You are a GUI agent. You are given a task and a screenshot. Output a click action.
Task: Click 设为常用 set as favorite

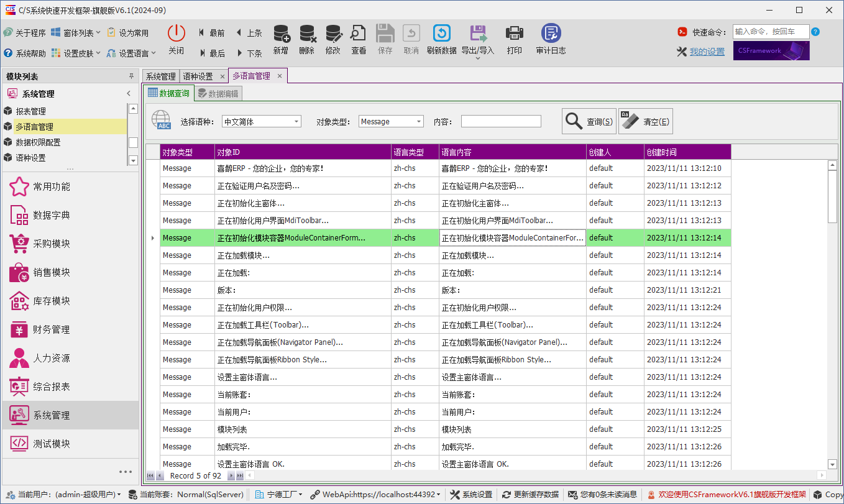(128, 33)
